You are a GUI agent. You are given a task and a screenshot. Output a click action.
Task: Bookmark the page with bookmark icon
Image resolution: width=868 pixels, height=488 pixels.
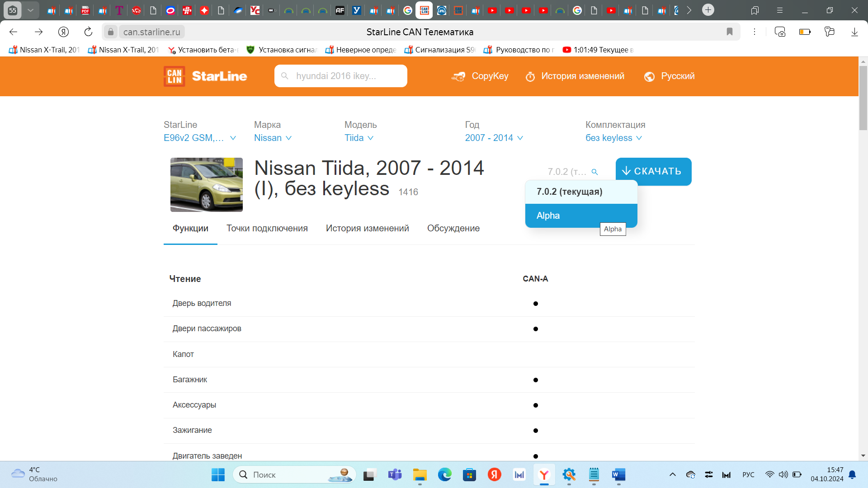pyautogui.click(x=730, y=32)
